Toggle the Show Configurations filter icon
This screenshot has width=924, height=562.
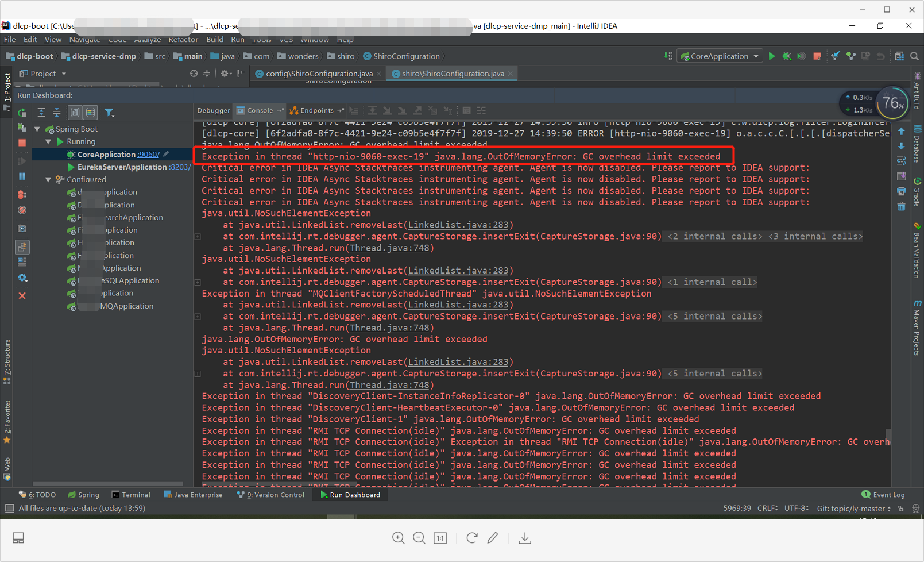pyautogui.click(x=75, y=113)
